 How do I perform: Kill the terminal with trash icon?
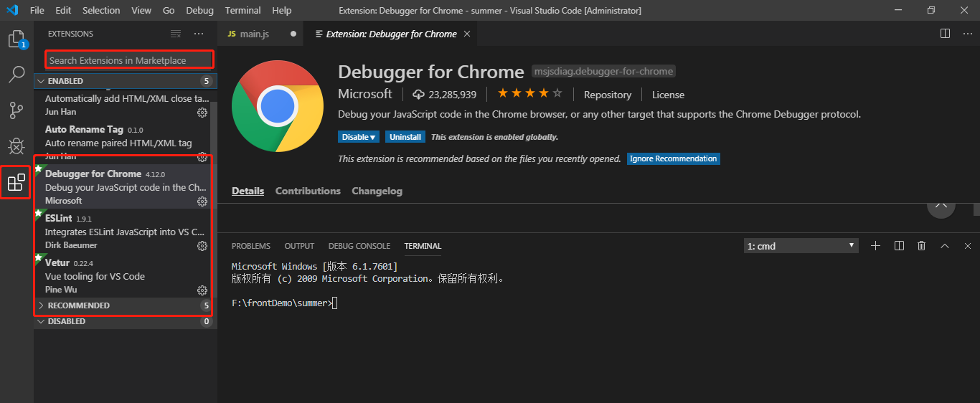922,246
